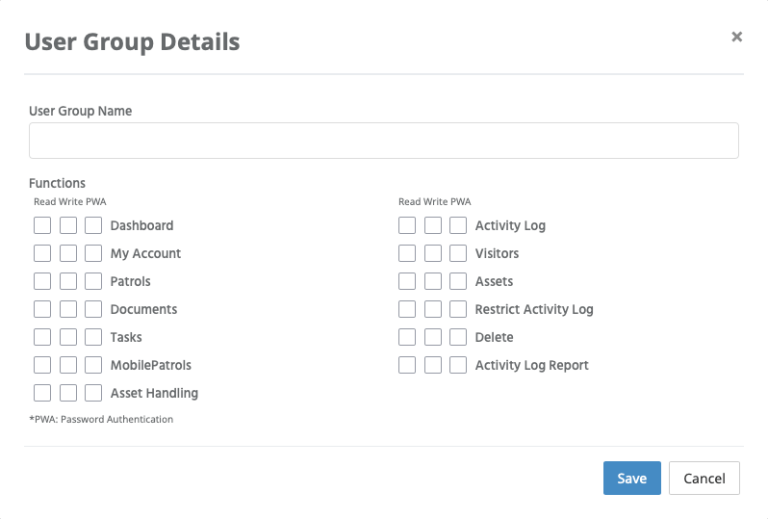Viewport: 768px width, 519px height.
Task: Enable Read for MobilePatrols
Action: point(43,365)
